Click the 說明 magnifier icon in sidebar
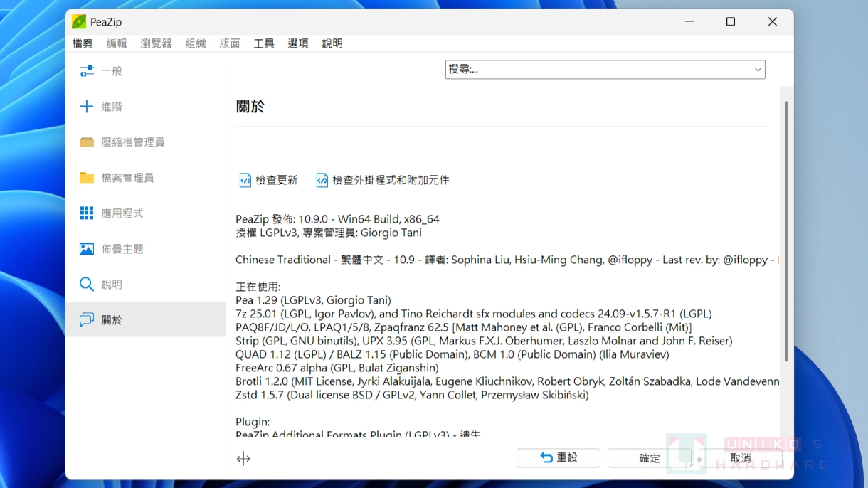The height and width of the screenshot is (488, 868). coord(87,285)
